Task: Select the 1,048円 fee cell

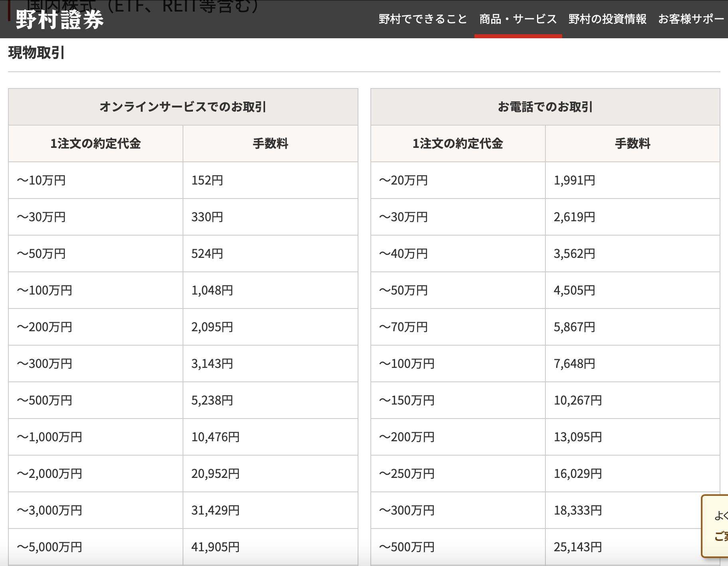Action: [270, 290]
